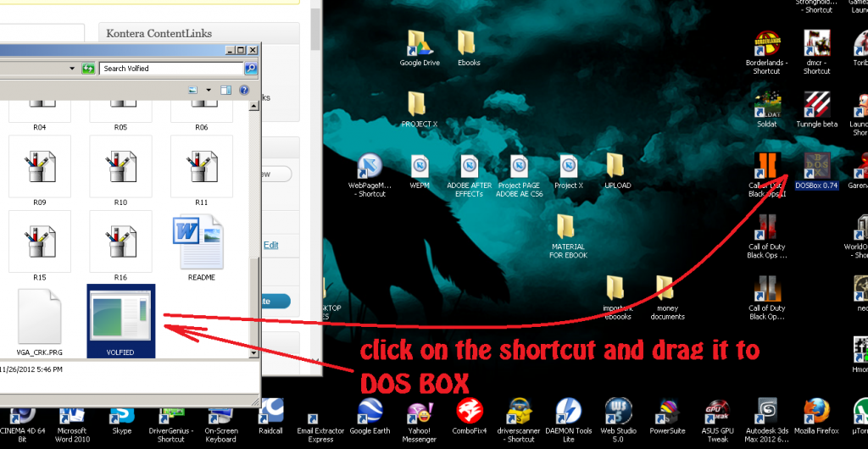Select the Ebooks desktop folder

click(468, 48)
